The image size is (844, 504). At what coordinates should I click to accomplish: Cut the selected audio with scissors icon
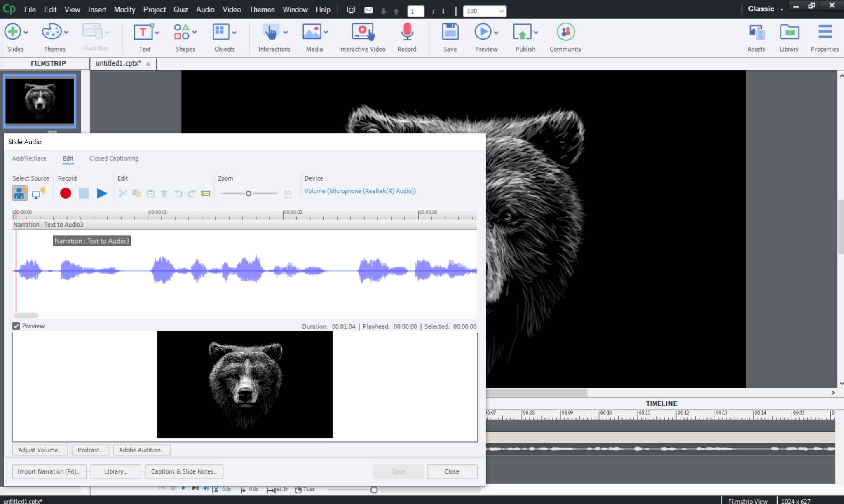(123, 193)
